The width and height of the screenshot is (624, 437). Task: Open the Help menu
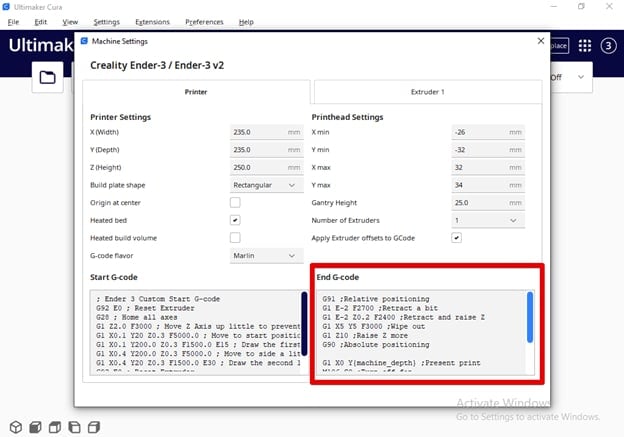246,22
